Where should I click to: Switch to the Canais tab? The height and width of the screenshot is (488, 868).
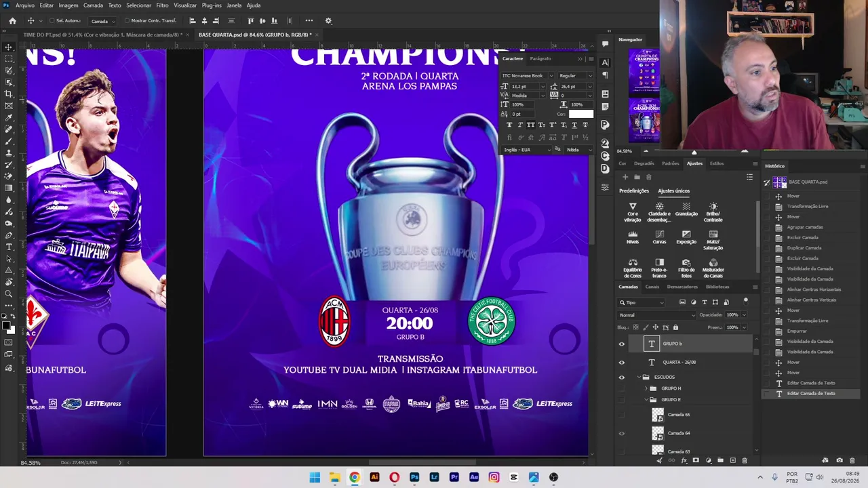click(x=652, y=287)
